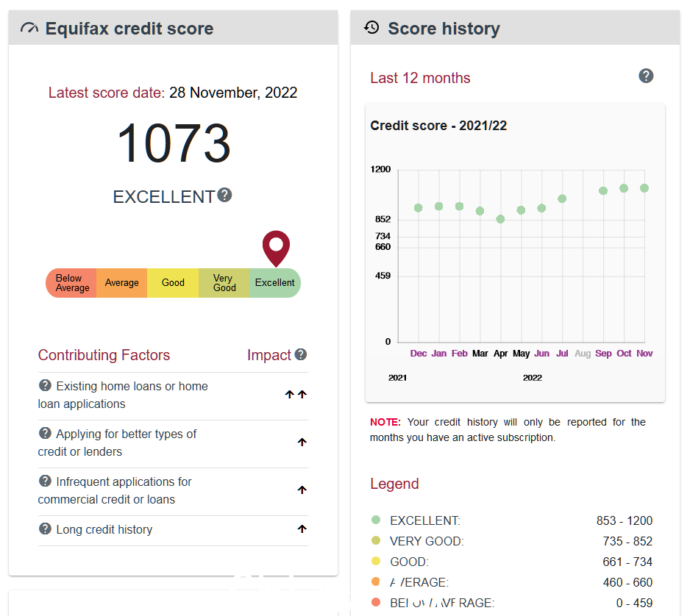The image size is (690, 616).
Task: Click up-arrow impact for Long credit history
Action: tap(302, 529)
